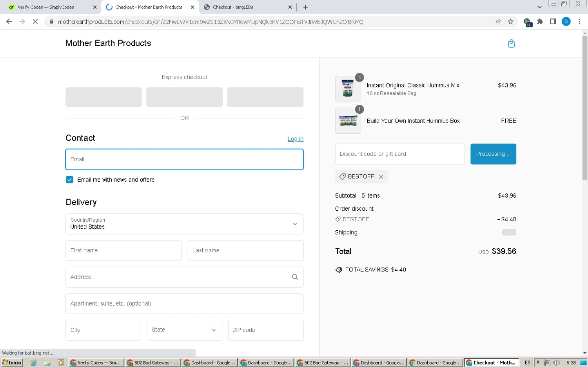This screenshot has width=588, height=368.
Task: Open a new browser tab
Action: [x=305, y=7]
